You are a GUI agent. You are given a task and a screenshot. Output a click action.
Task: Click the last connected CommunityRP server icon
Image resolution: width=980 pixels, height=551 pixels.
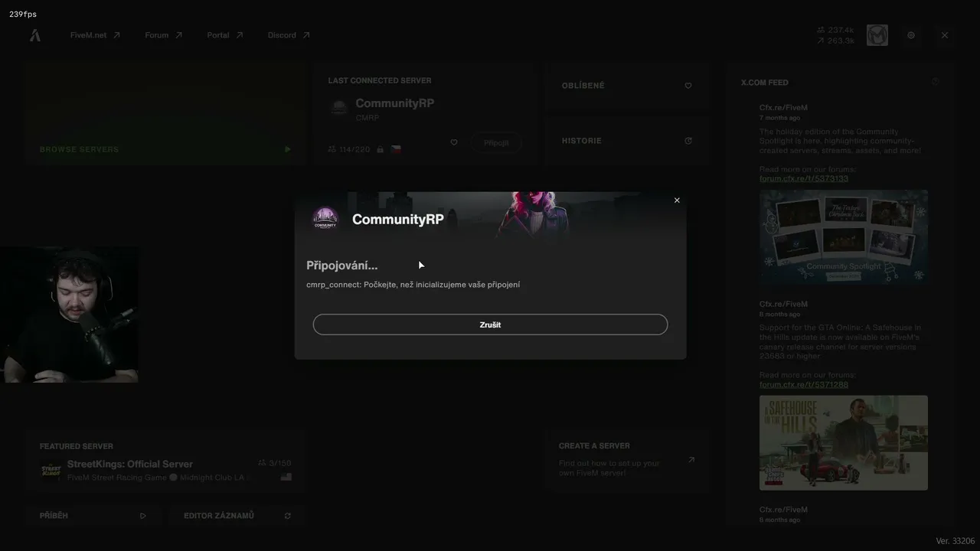coord(338,108)
